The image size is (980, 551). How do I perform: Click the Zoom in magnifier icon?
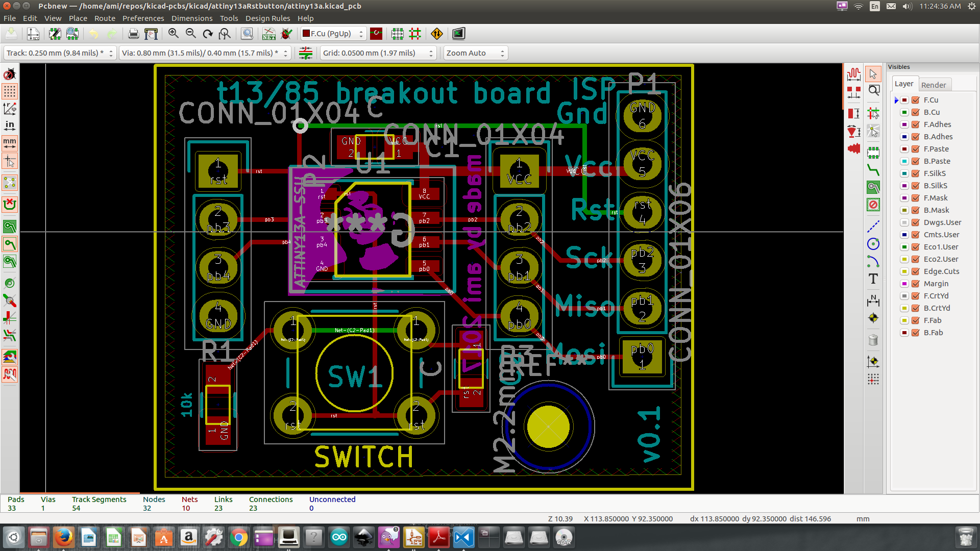[x=174, y=34]
